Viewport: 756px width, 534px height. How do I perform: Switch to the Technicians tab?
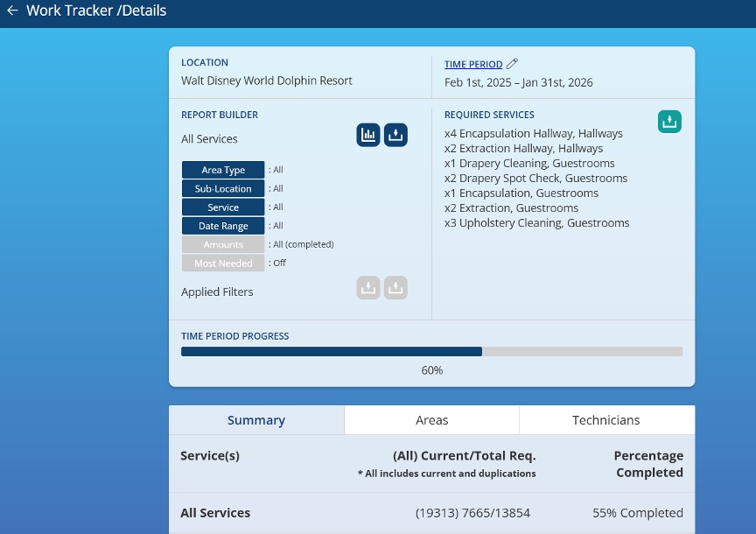[605, 420]
